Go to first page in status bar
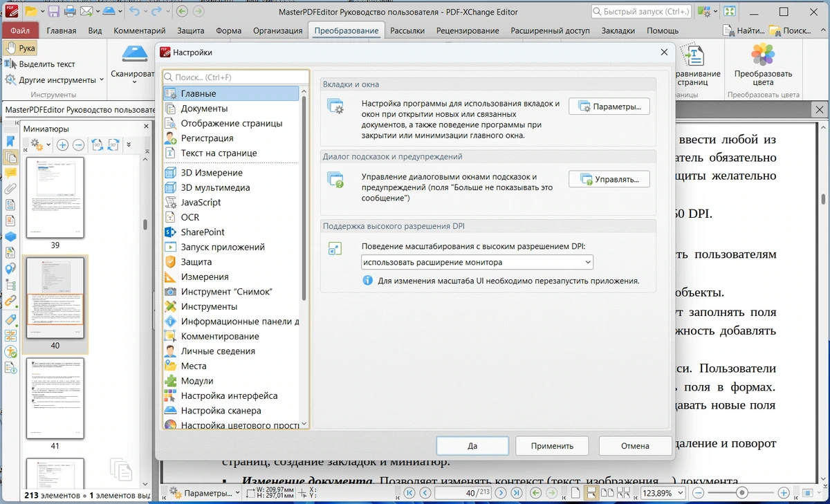830x504 pixels. [409, 493]
